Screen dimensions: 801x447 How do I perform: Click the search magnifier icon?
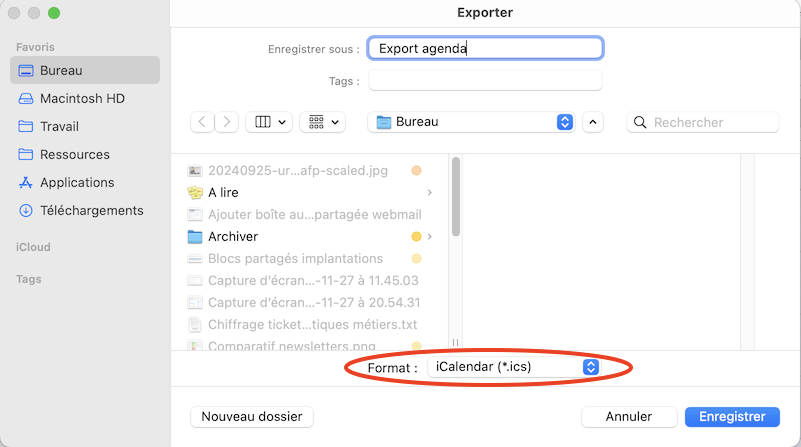point(640,122)
